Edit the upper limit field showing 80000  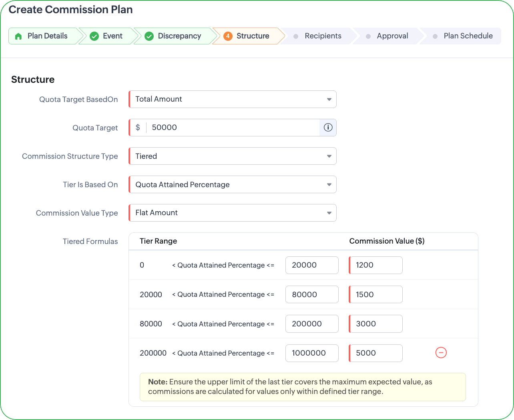point(312,294)
